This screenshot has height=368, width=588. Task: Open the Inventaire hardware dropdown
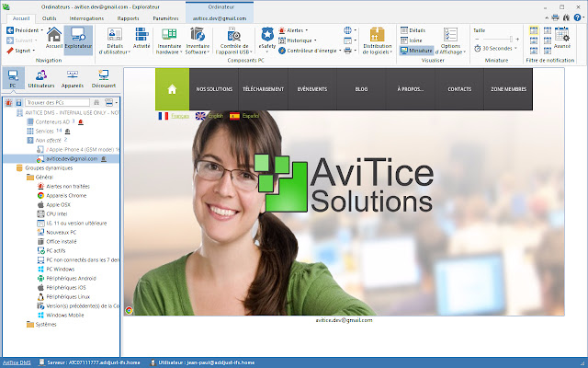(x=169, y=40)
